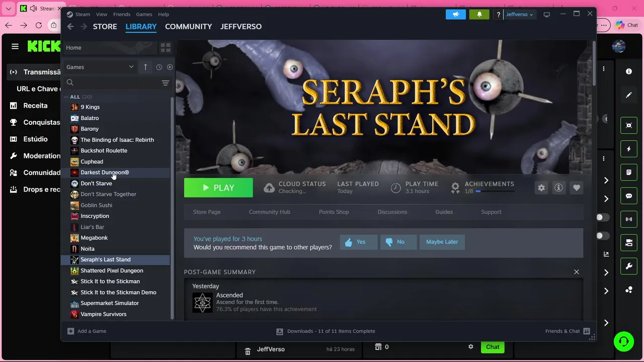Screen dimensions: 644x362
Task: Select Balatro in library list
Action: 116,118
